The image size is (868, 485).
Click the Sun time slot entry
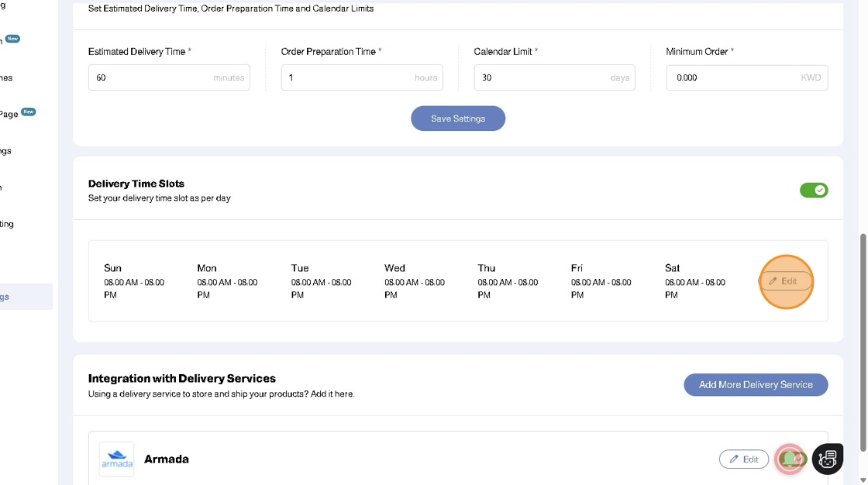pyautogui.click(x=134, y=282)
